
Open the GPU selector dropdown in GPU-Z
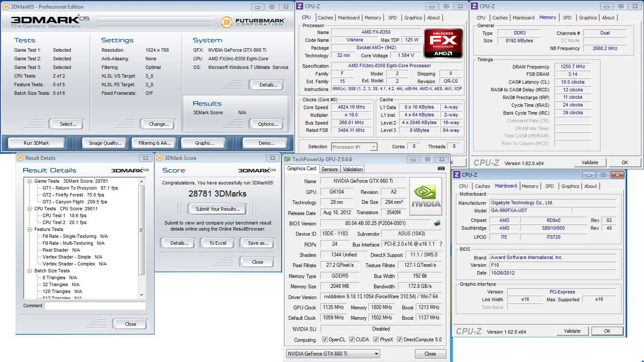coord(377,354)
